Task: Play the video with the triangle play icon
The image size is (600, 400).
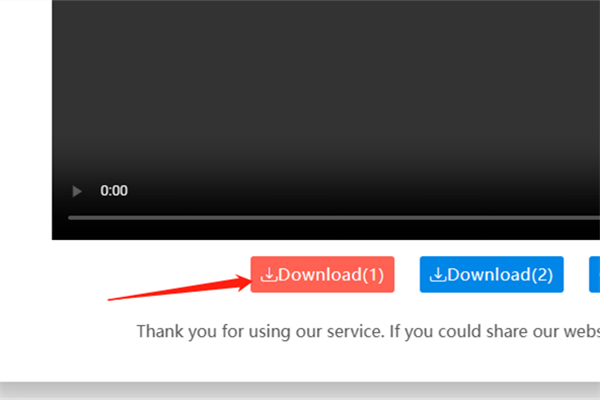Action: pyautogui.click(x=77, y=191)
